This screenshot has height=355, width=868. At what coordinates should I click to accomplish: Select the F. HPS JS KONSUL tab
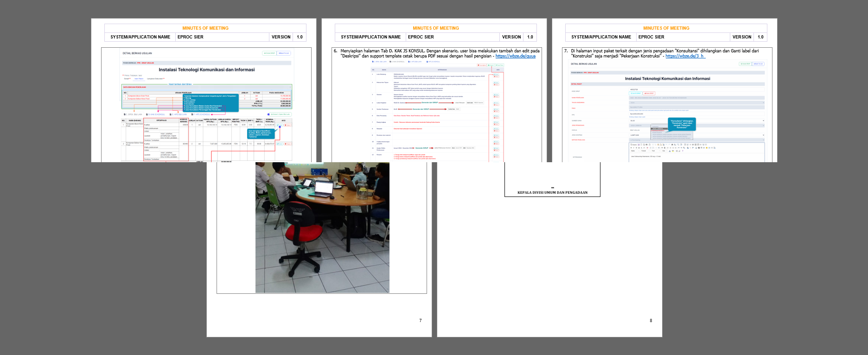pyautogui.click(x=200, y=114)
